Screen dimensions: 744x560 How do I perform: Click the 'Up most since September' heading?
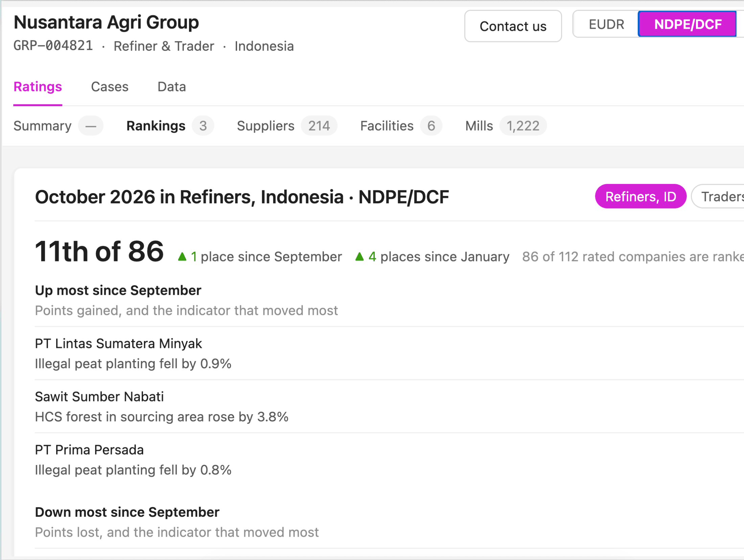tap(118, 290)
